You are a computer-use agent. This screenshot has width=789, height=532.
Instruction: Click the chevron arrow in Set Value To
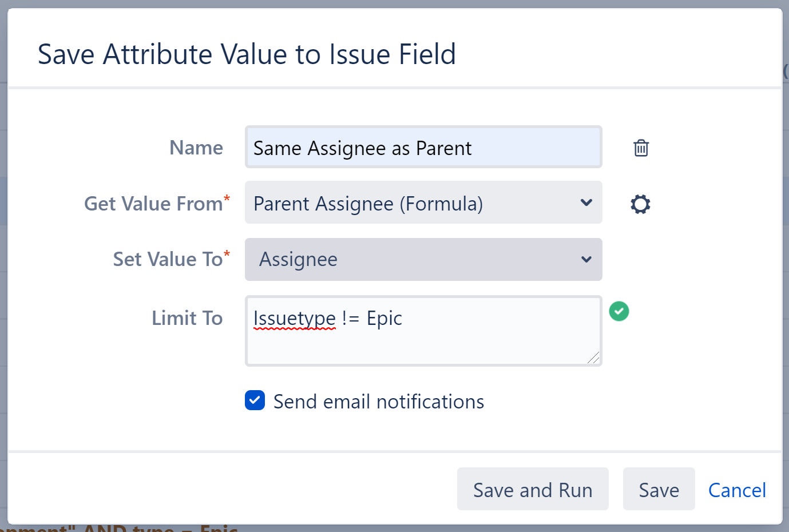(586, 259)
